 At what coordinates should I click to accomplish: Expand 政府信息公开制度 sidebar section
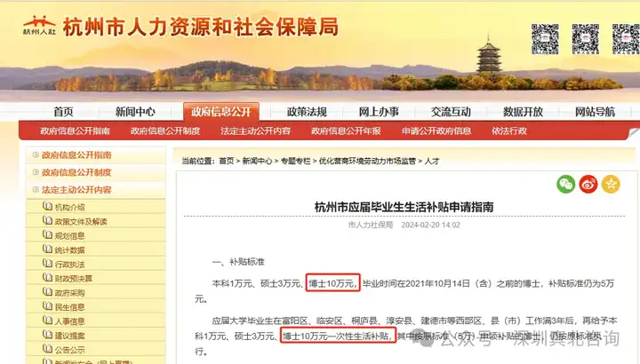click(x=36, y=172)
